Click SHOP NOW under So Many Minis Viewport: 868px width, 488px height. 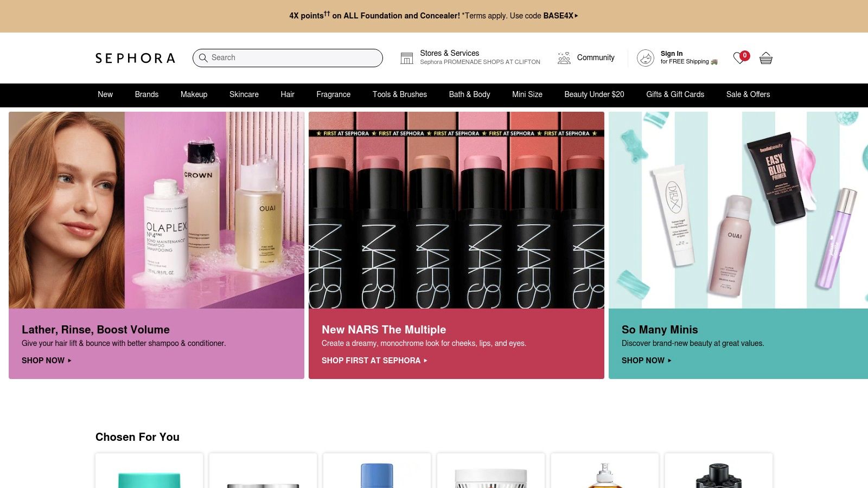[647, 361]
